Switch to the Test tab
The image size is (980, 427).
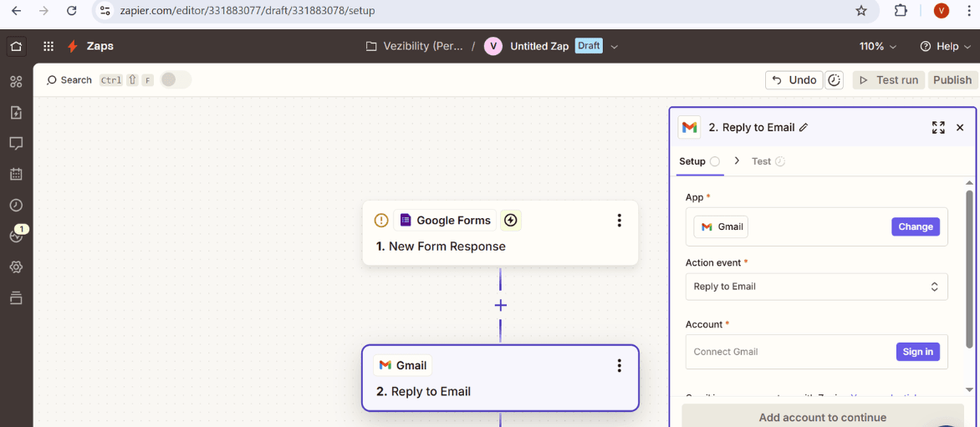761,161
